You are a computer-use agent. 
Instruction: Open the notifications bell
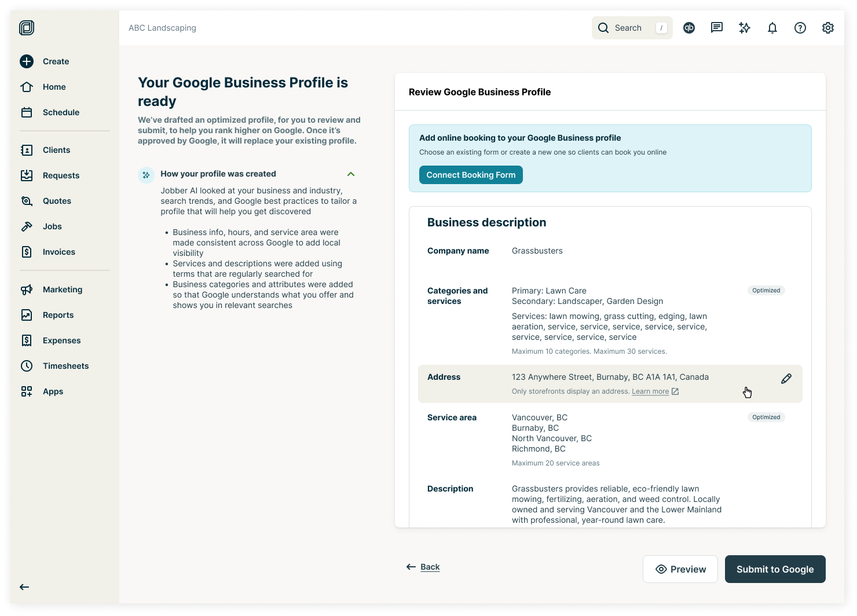tap(772, 28)
